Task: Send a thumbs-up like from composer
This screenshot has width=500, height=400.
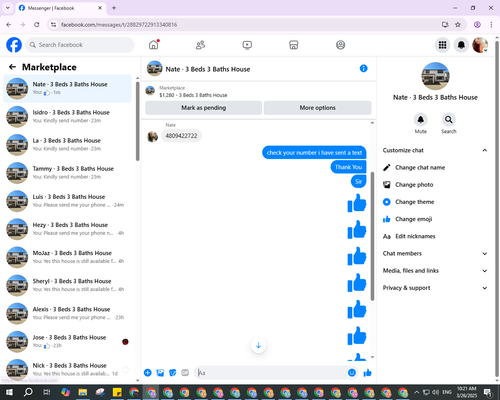Action: 367,373
